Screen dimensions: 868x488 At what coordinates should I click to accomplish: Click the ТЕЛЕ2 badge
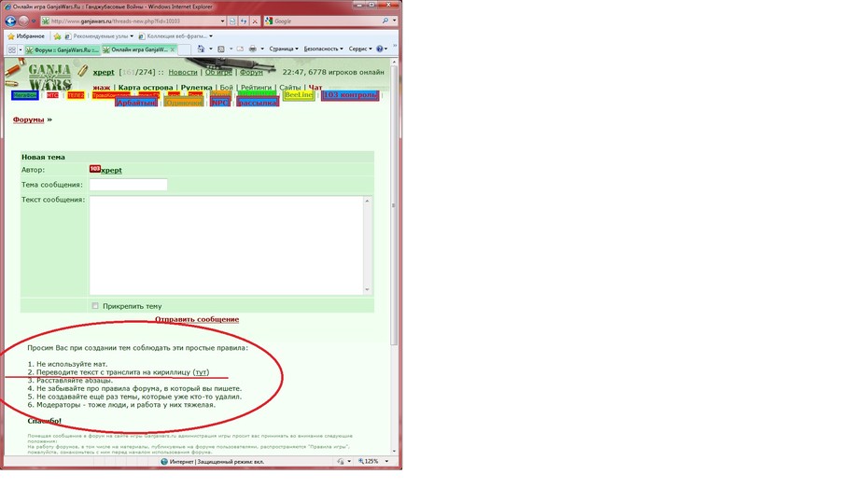coord(76,95)
